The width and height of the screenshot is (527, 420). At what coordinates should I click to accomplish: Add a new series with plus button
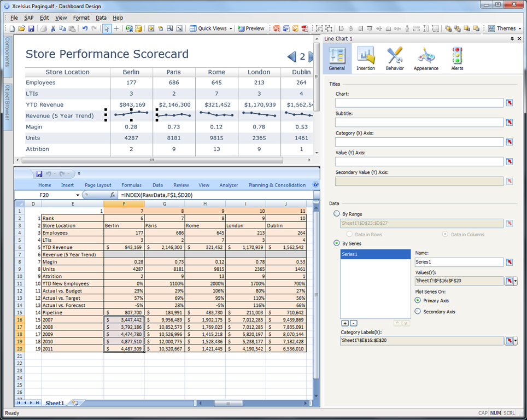click(345, 323)
